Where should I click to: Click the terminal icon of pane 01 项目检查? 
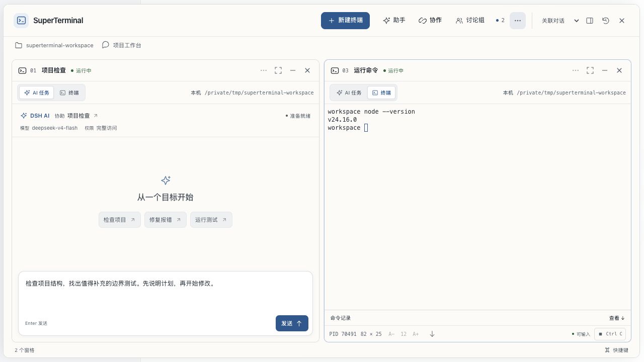coord(22,70)
